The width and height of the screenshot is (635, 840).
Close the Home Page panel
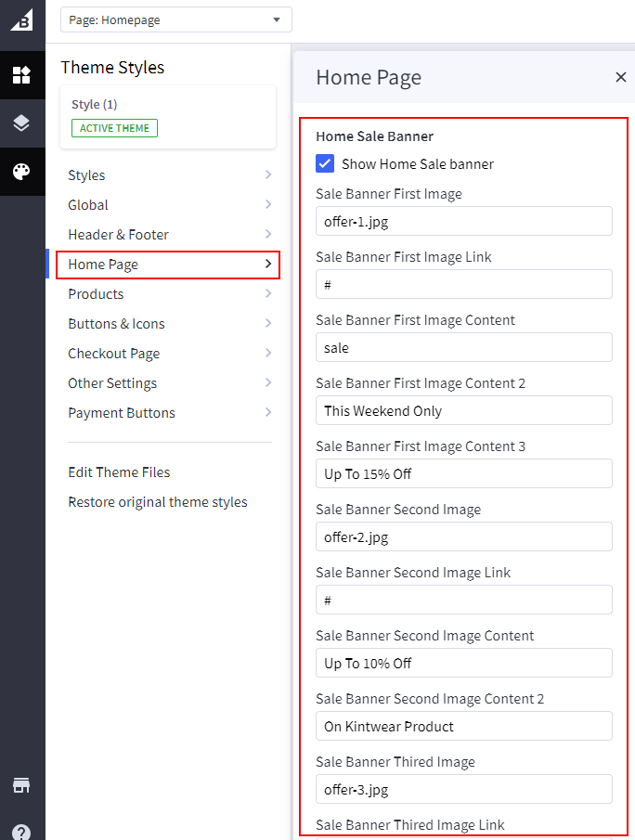click(x=621, y=77)
